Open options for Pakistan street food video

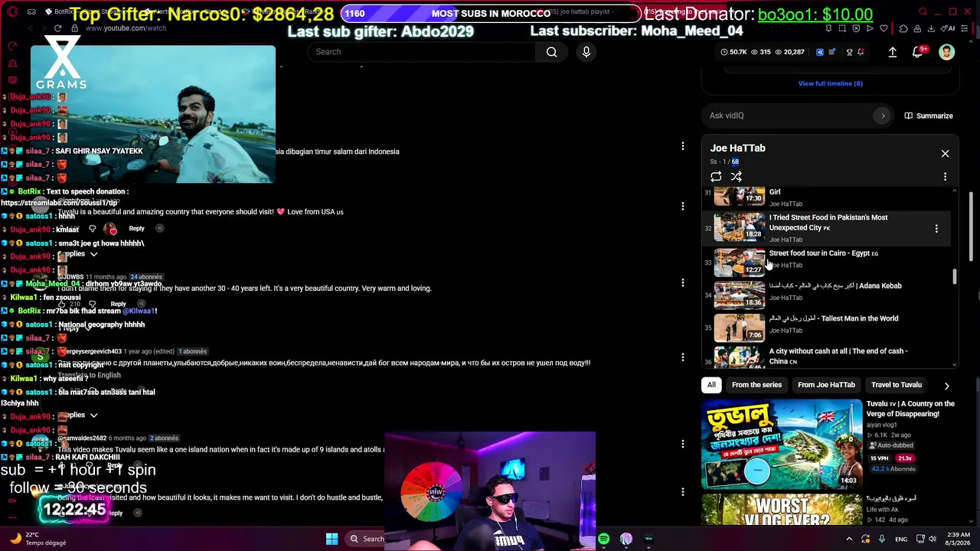[936, 228]
